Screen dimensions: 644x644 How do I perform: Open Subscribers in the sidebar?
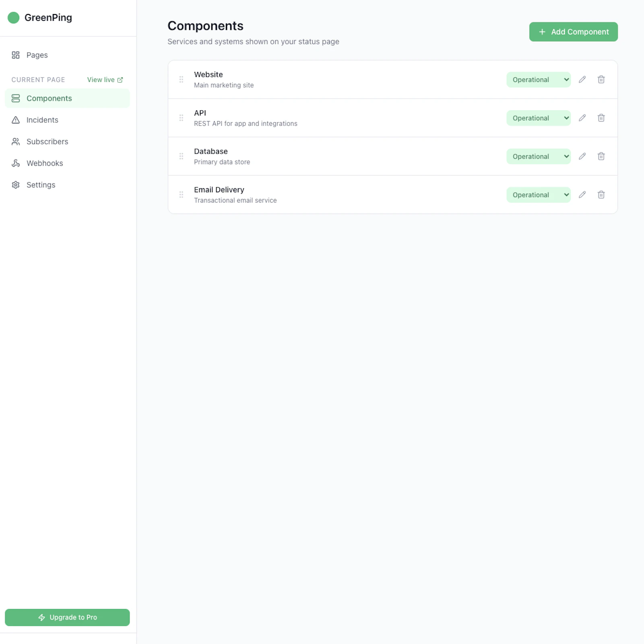[67, 142]
